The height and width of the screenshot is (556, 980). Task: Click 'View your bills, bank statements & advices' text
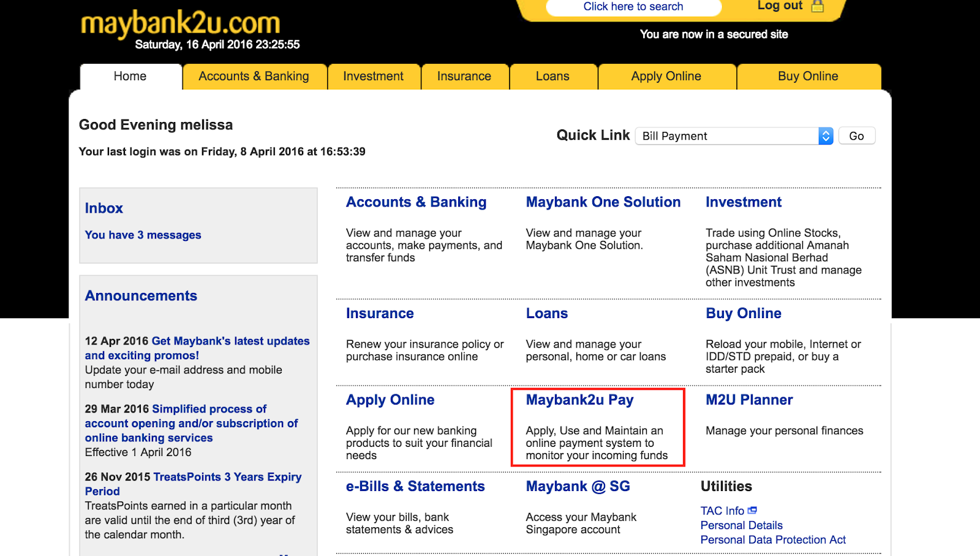(400, 524)
